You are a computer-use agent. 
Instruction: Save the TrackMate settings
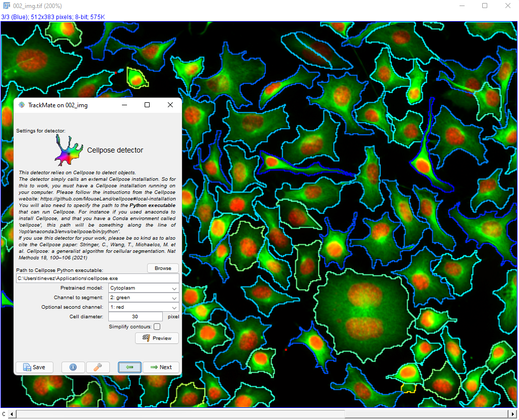[x=34, y=367]
